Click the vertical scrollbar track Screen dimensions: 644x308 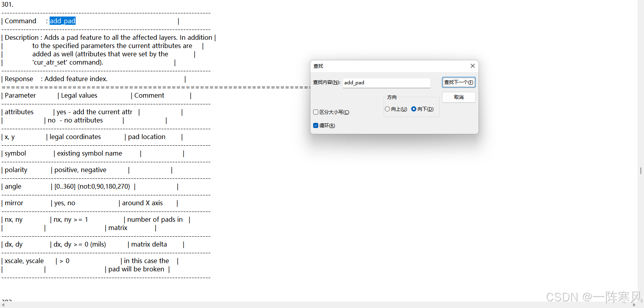(x=641, y=151)
